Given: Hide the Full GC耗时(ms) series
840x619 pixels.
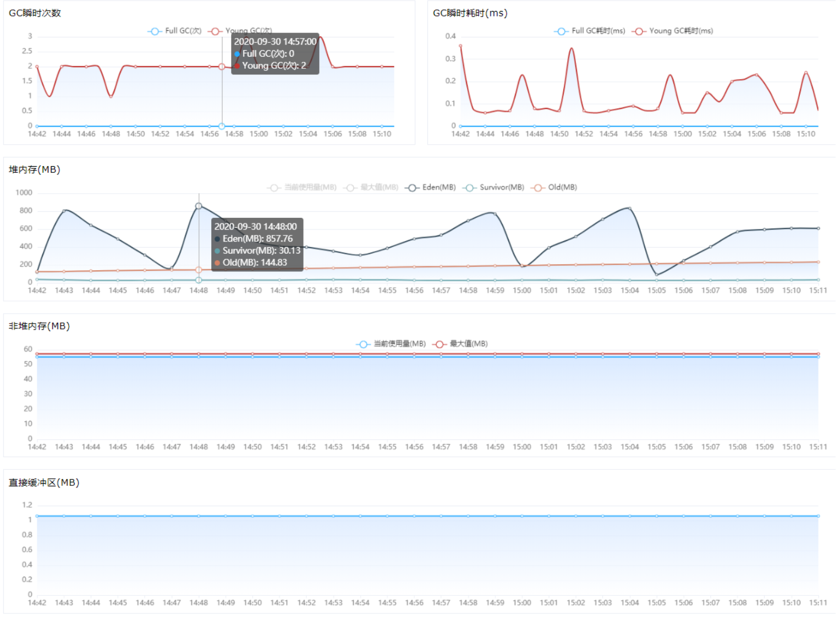Looking at the screenshot, I should pos(590,31).
